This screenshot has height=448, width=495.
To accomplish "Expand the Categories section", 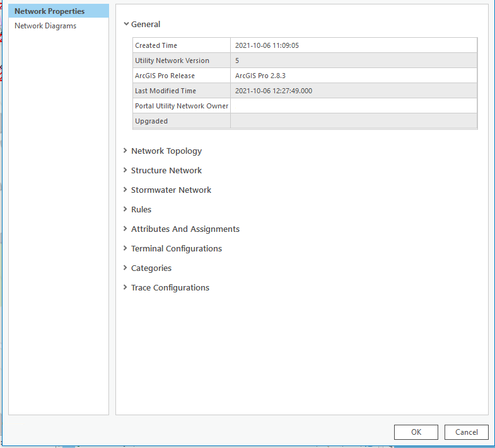I will click(125, 268).
